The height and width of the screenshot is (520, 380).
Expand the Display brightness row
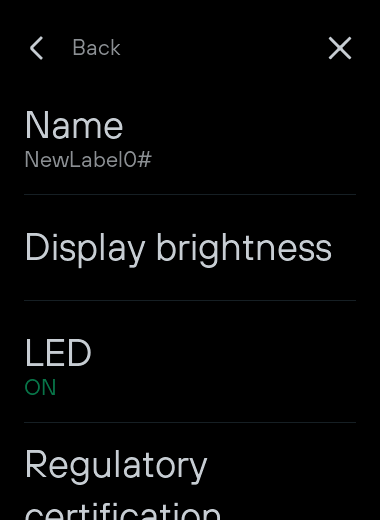click(x=190, y=247)
